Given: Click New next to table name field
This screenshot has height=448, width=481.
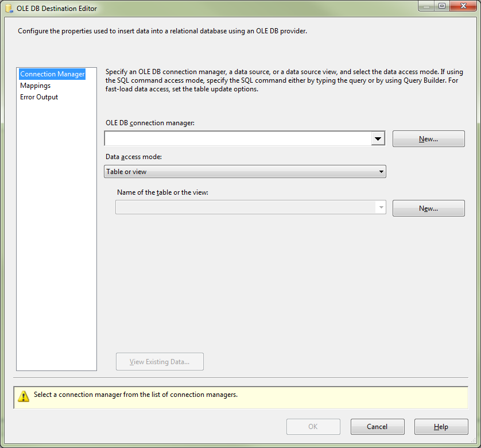Looking at the screenshot, I should coord(428,208).
